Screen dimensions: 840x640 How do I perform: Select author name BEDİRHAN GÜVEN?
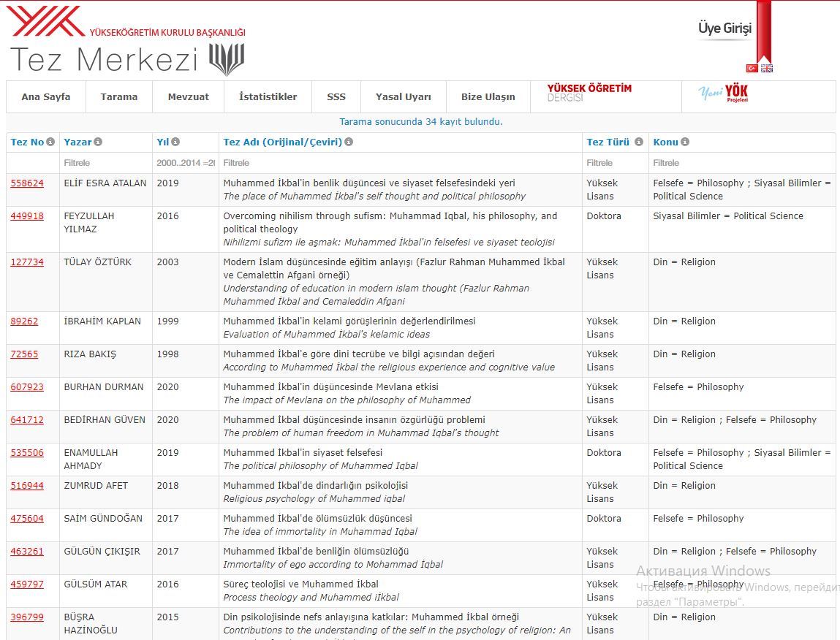click(105, 420)
